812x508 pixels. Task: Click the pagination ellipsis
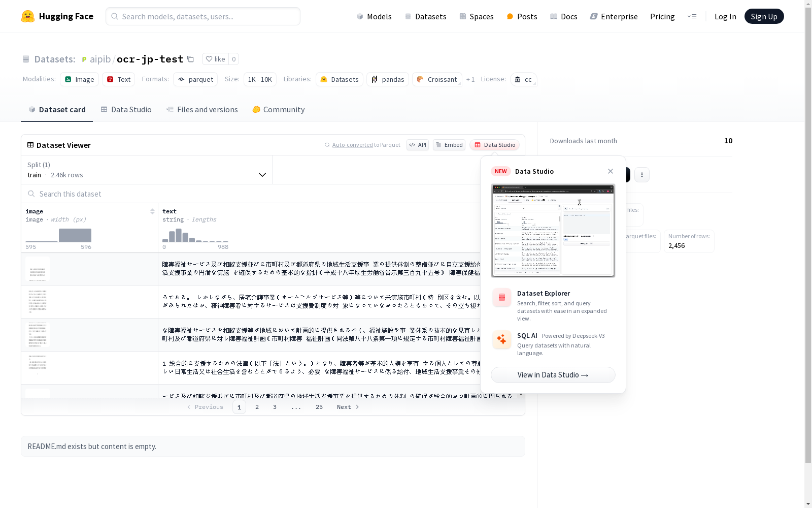point(296,407)
